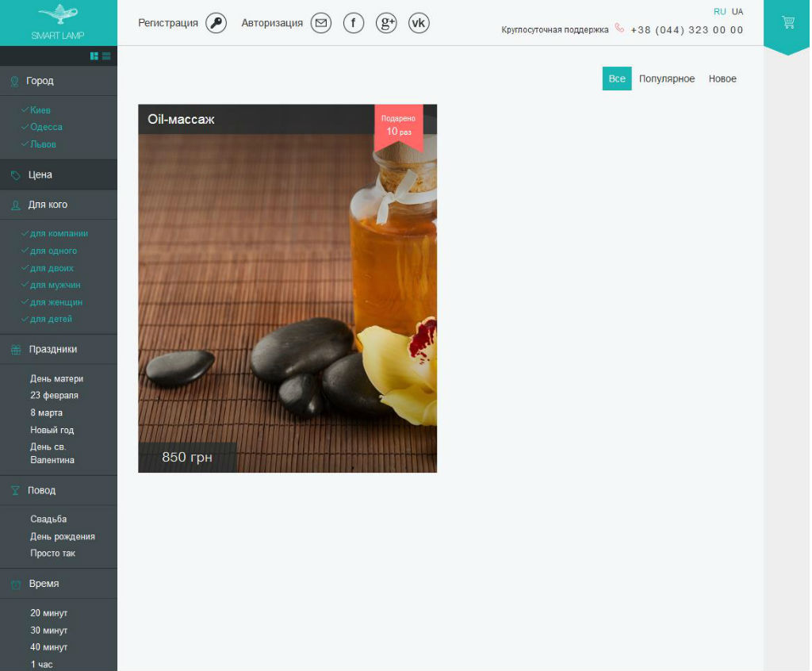Switch to list view layout icon
This screenshot has width=812, height=671.
[106, 56]
